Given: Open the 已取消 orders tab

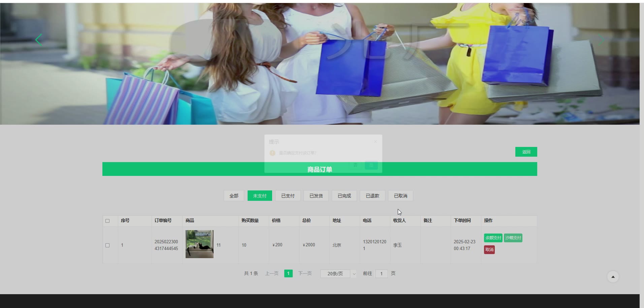Looking at the screenshot, I should [401, 196].
